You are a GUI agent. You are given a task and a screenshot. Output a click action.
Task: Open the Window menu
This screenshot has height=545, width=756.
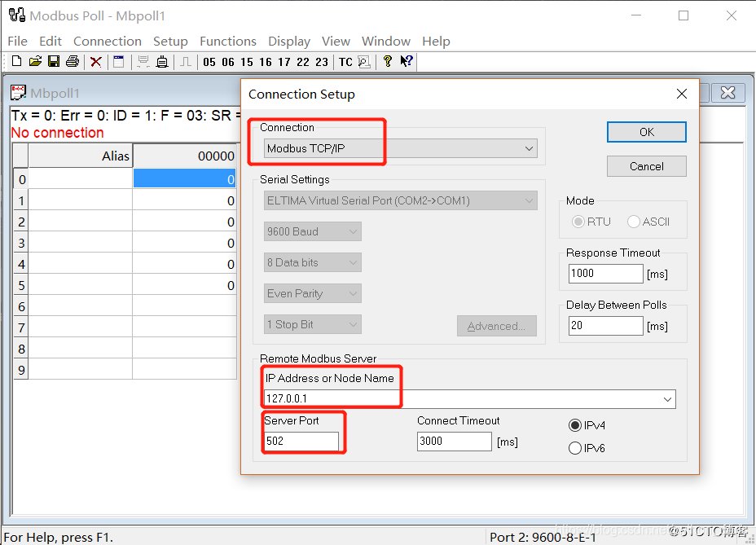point(385,42)
